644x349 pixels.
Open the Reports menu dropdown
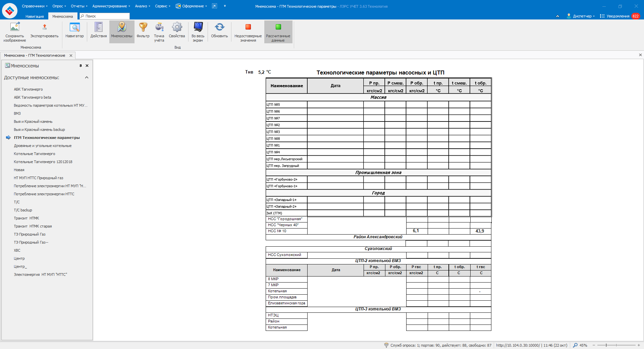pos(79,6)
